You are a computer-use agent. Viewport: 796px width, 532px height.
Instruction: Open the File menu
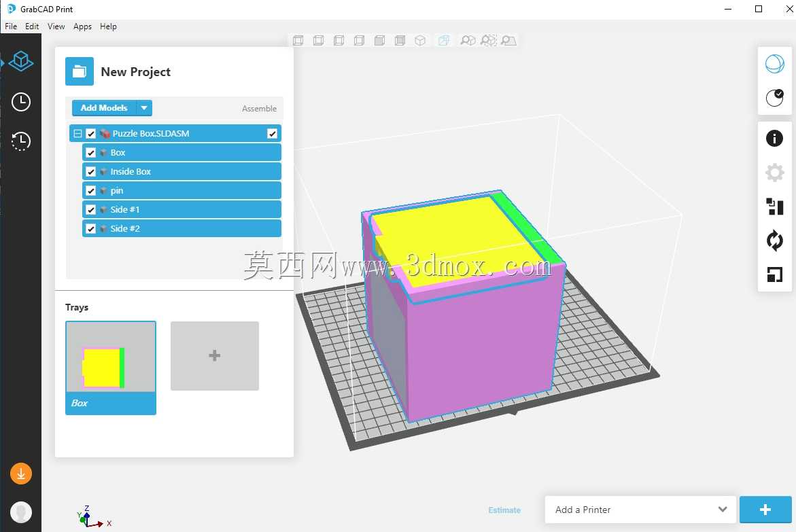tap(11, 26)
